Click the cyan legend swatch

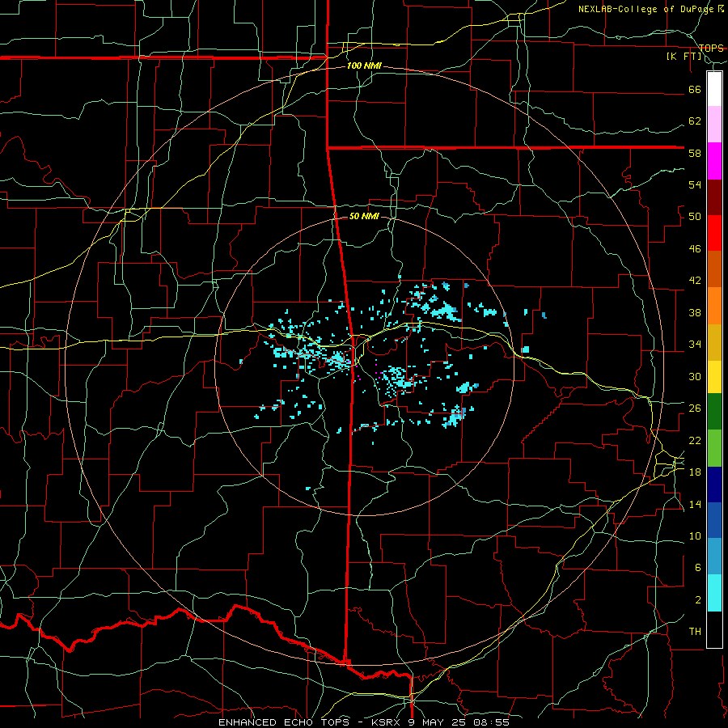pyautogui.click(x=714, y=593)
